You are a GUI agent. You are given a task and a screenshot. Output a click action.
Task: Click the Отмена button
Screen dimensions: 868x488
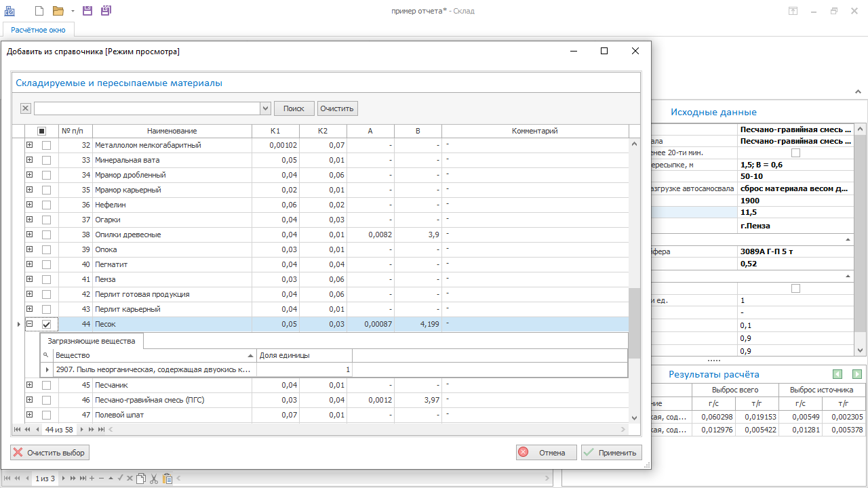(547, 452)
